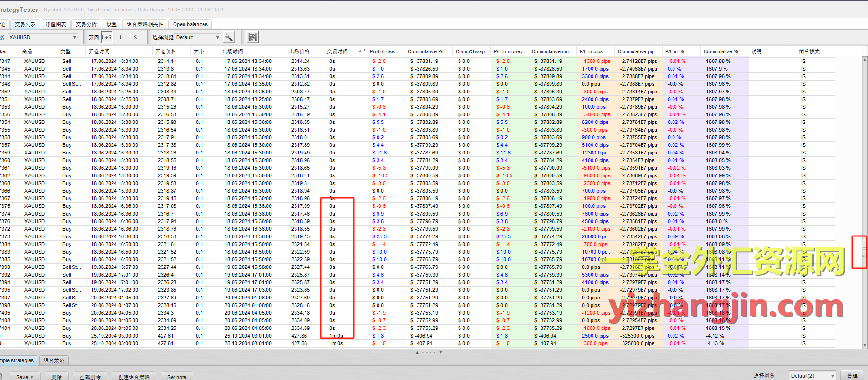
Task: Select the Profit/Loss cell $ -10.5
Action: pos(380,175)
